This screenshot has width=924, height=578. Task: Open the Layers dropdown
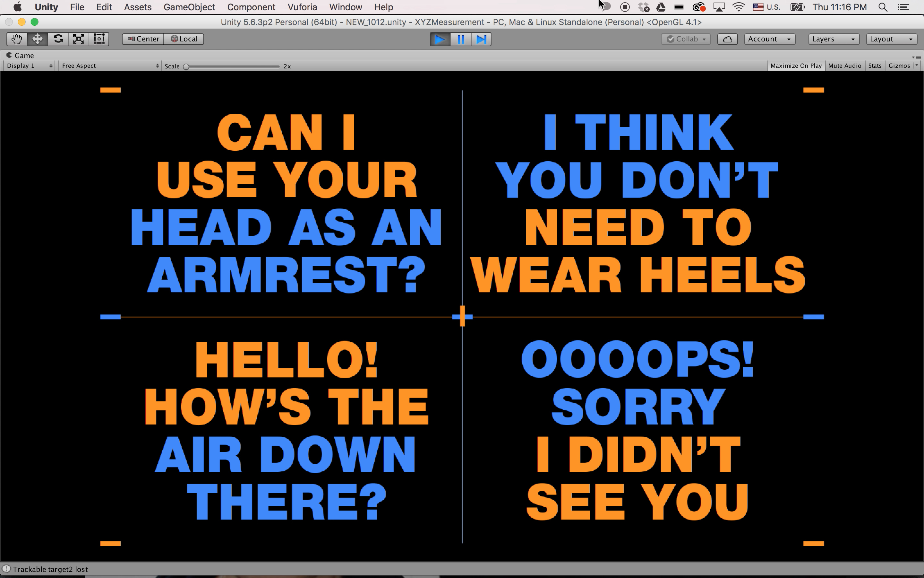(x=834, y=39)
